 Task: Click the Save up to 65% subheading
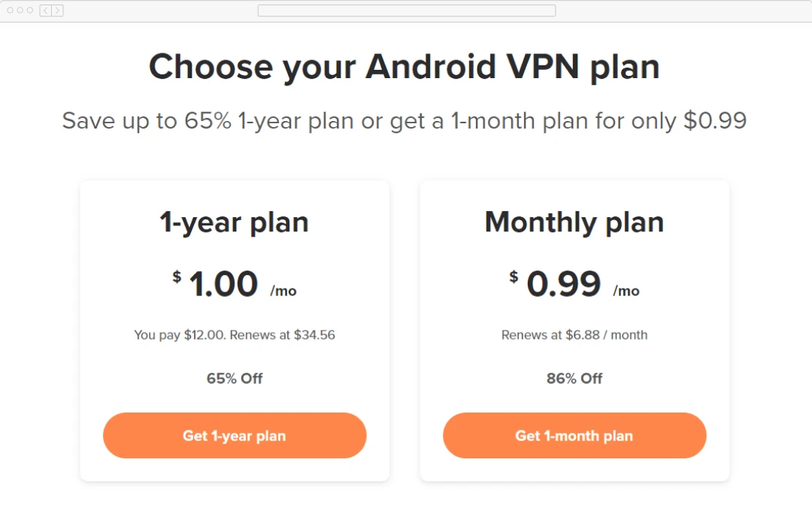tap(404, 120)
